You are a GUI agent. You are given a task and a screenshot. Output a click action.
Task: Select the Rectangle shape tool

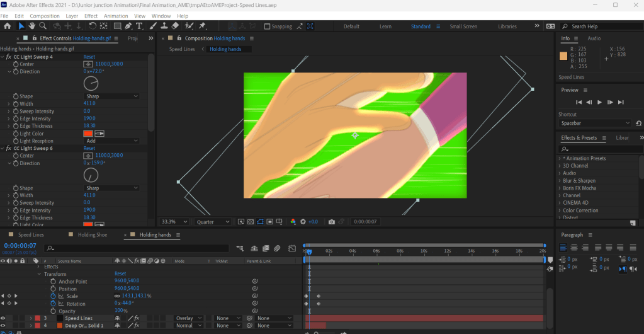pos(117,26)
